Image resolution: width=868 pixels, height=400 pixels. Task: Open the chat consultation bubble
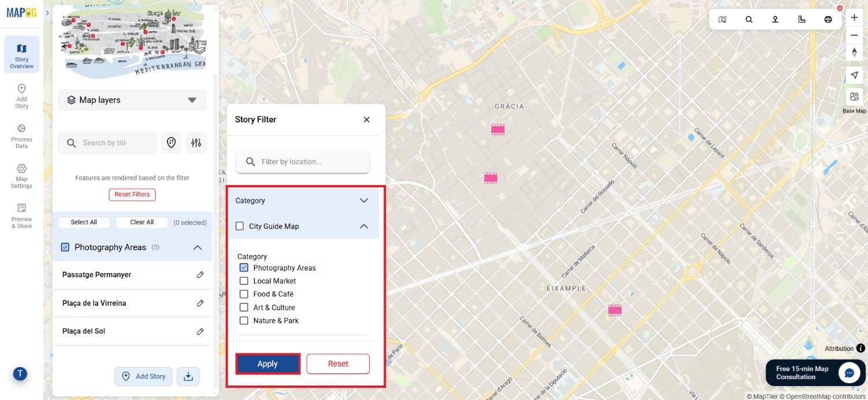click(x=849, y=373)
